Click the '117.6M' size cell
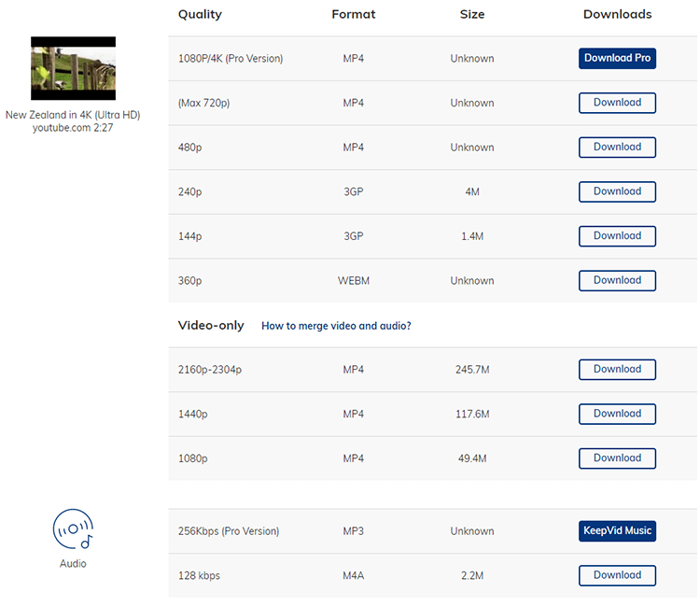The height and width of the screenshot is (606, 700). (472, 414)
